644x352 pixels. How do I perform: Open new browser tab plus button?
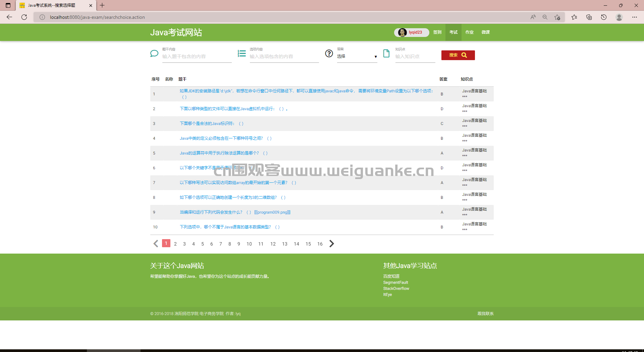click(x=102, y=5)
